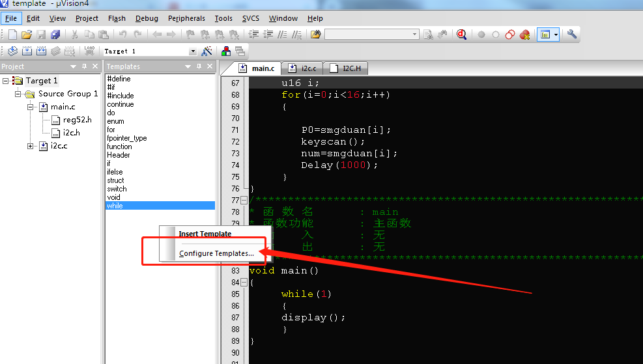
Task: Open the find text combo box dropdown
Action: (414, 35)
